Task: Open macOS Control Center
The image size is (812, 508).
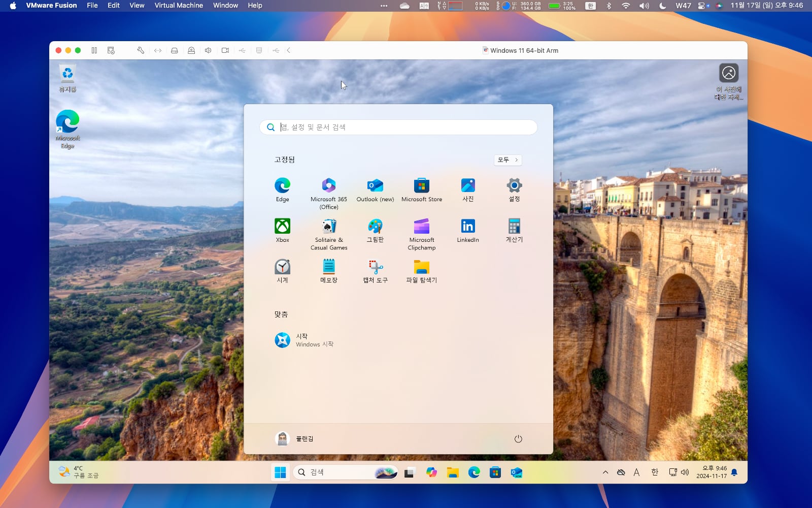Action: pos(702,6)
